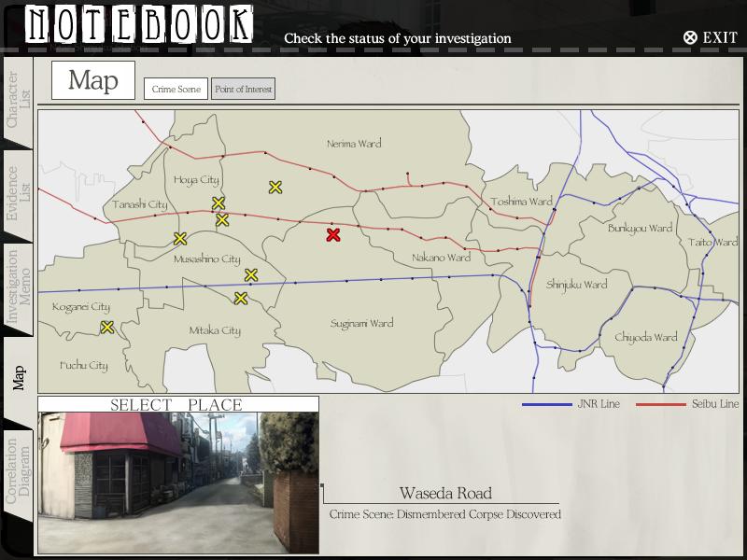Filter map by Point of Interest

(243, 89)
